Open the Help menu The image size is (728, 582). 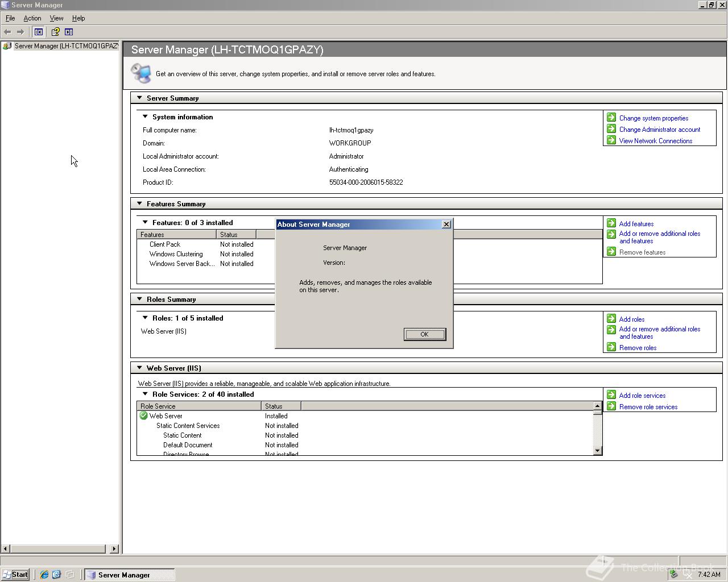(78, 18)
